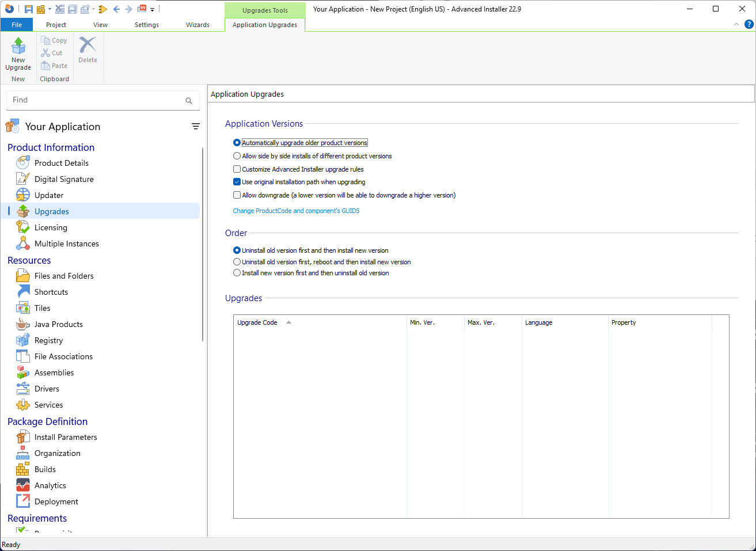Select the Application Upgrades tab
The image size is (756, 551).
(264, 25)
